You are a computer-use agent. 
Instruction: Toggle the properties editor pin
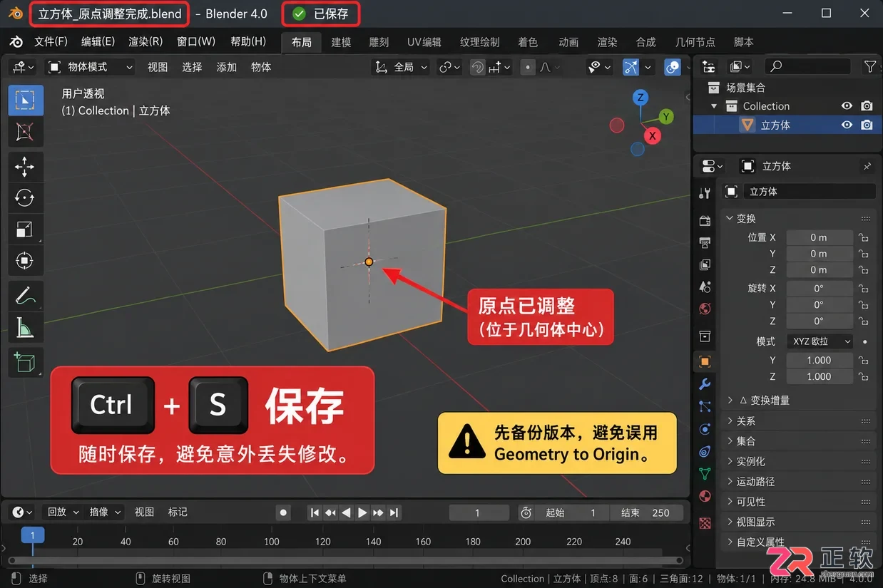pyautogui.click(x=867, y=166)
